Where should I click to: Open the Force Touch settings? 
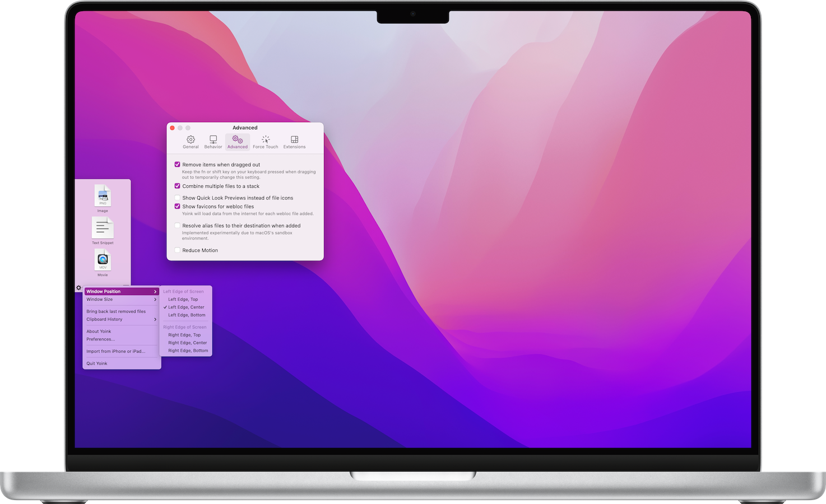[x=265, y=141]
